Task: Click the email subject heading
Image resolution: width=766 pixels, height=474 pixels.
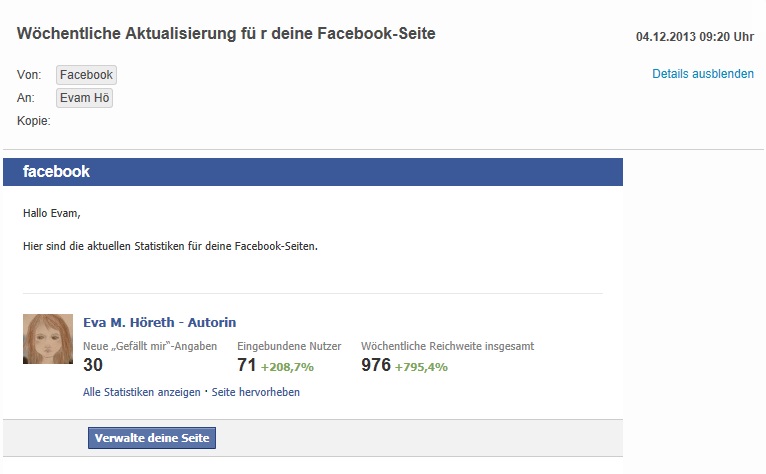Action: tap(226, 33)
